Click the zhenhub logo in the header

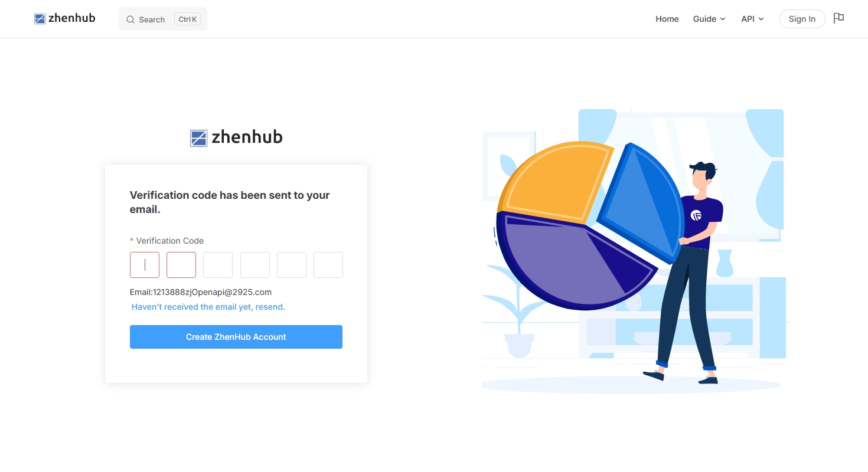65,18
